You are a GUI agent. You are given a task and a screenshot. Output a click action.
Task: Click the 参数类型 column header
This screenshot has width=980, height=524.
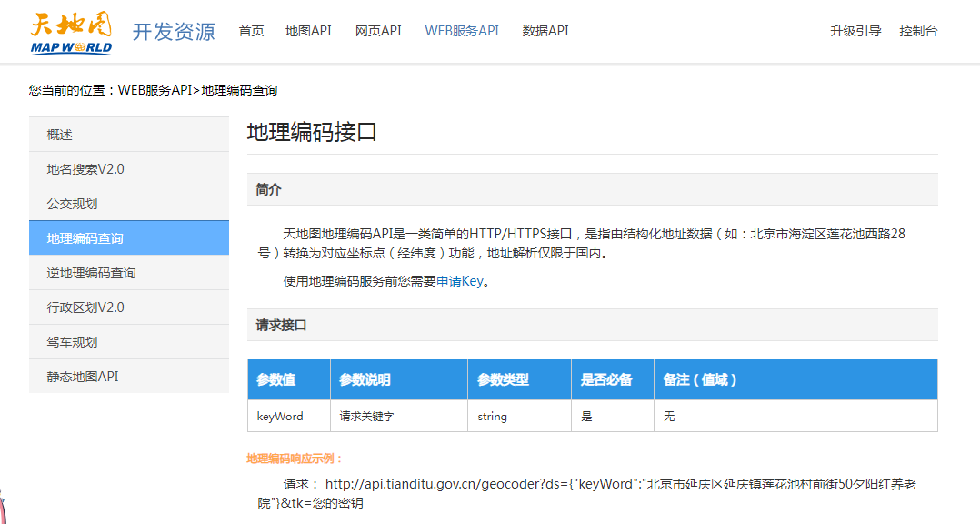(519, 379)
